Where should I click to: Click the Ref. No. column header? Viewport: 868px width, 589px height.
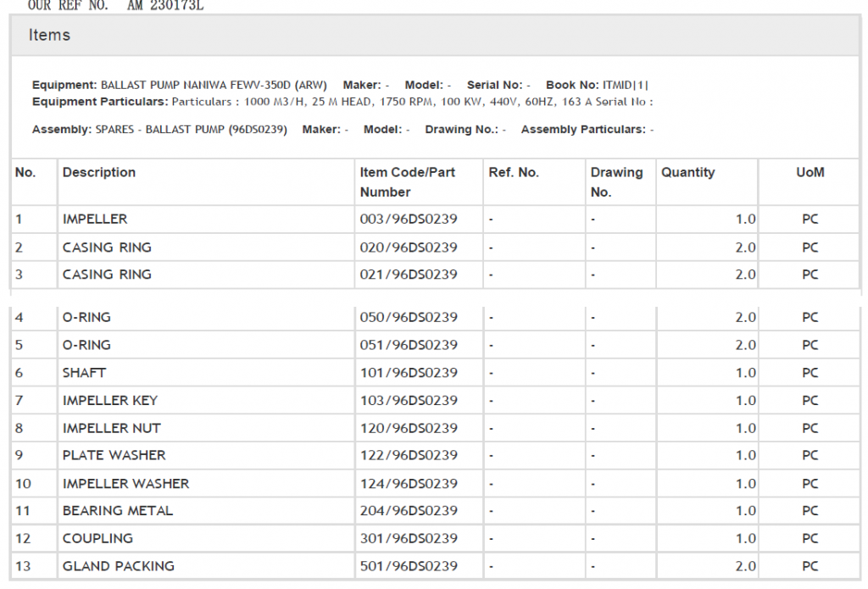coord(514,172)
